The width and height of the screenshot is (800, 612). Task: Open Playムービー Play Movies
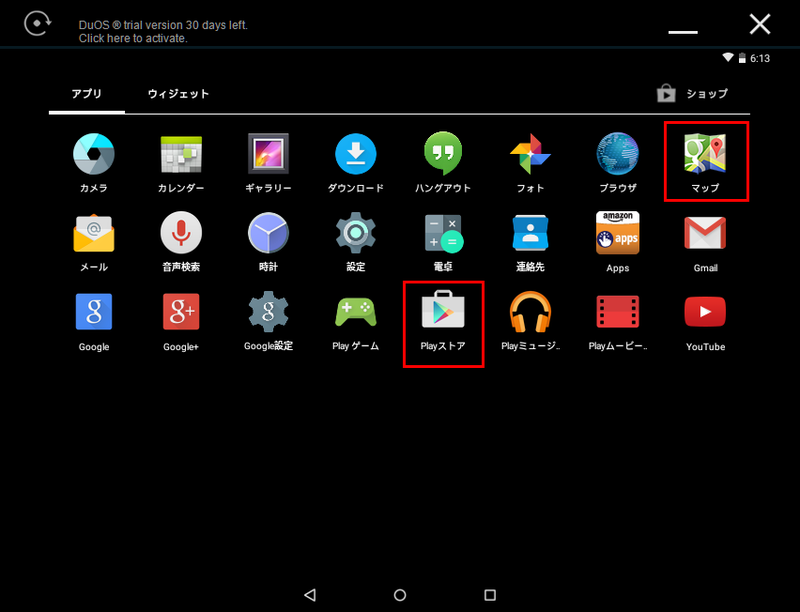[x=618, y=323]
